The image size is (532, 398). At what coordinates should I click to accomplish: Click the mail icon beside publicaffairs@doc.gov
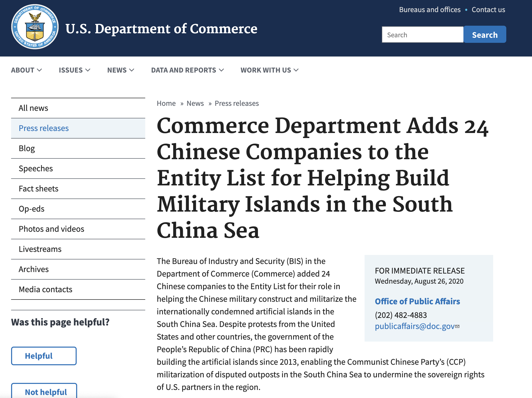457,326
